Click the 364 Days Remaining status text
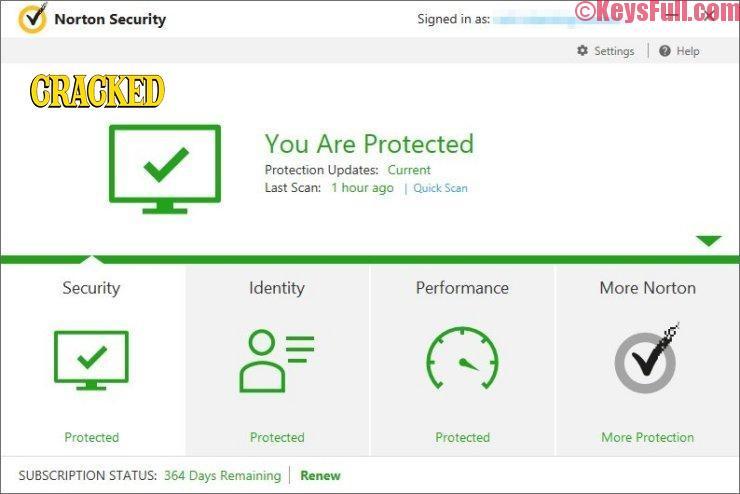 pyautogui.click(x=222, y=476)
